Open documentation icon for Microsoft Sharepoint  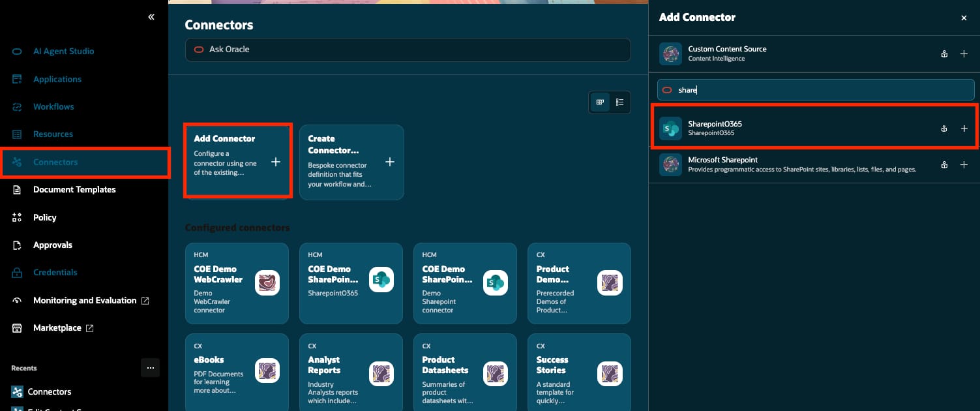tap(943, 165)
